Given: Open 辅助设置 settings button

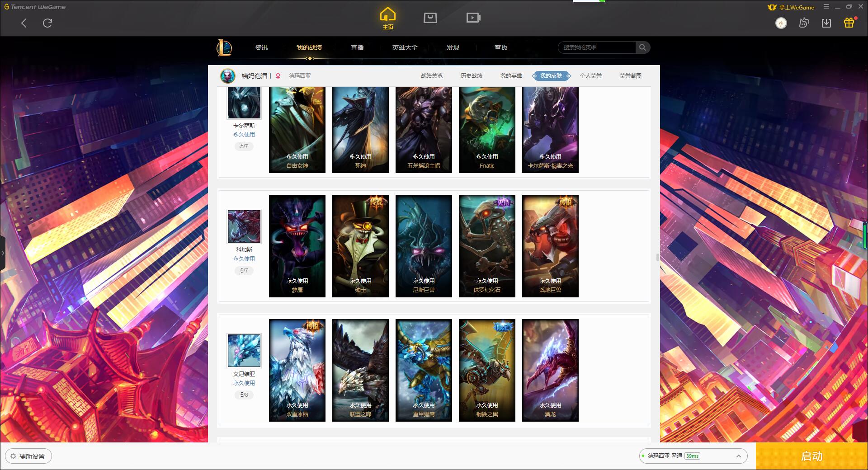Looking at the screenshot, I should tap(28, 456).
